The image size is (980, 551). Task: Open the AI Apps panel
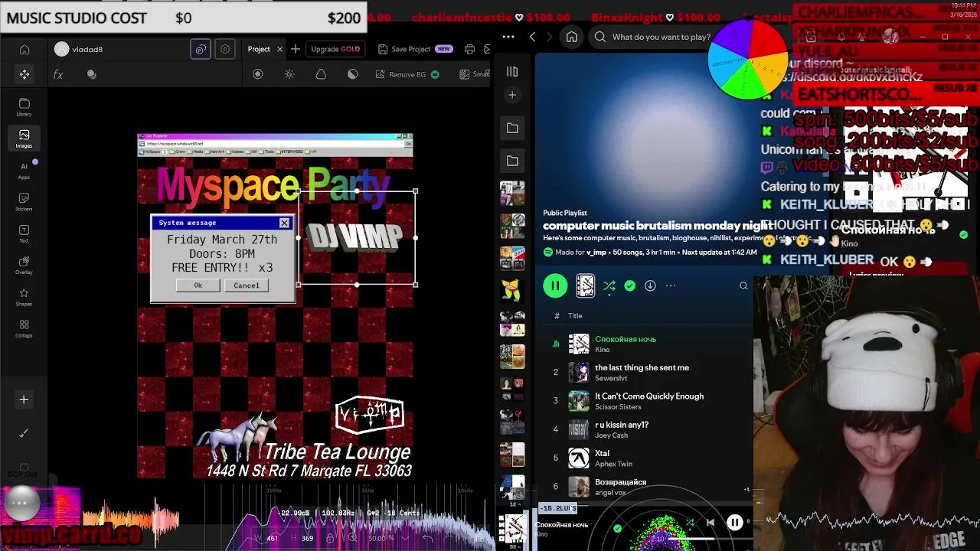point(24,171)
